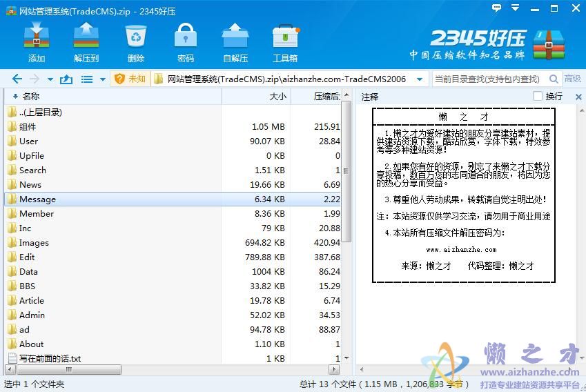The width and height of the screenshot is (586, 392).
Task: Click the 694.82 KB size cell
Action: point(264,242)
